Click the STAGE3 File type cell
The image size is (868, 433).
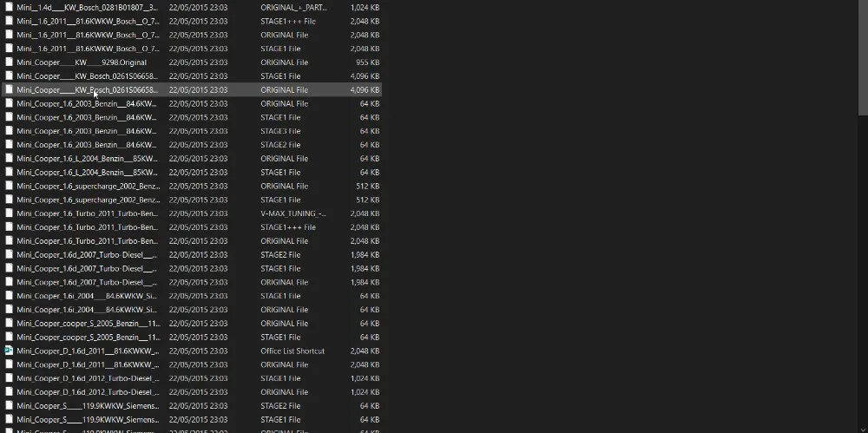pyautogui.click(x=280, y=131)
